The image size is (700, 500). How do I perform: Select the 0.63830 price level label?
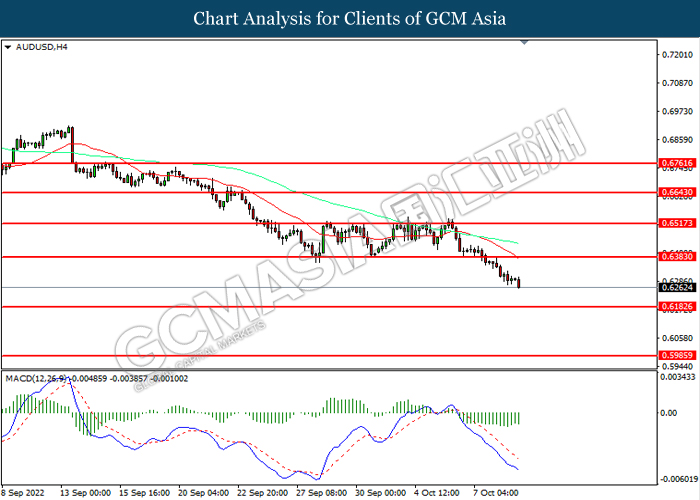677,256
